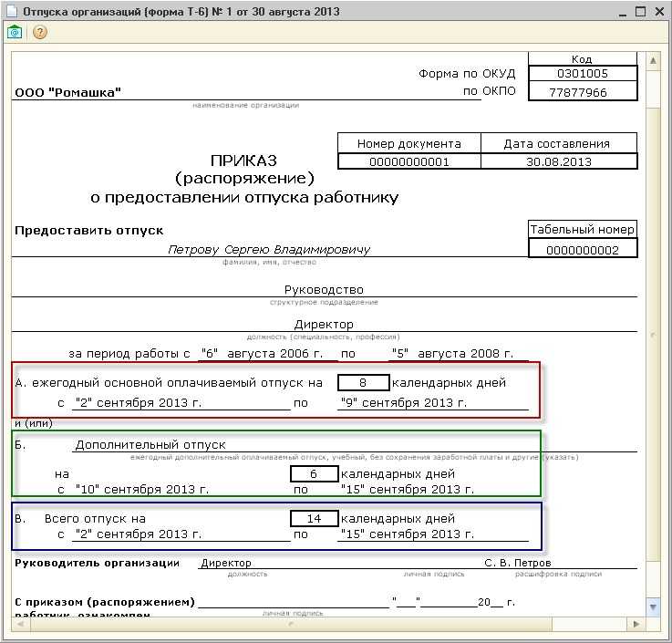Click the horizontal scrollbar thumb
This screenshot has height=643, width=672.
tap(291, 624)
